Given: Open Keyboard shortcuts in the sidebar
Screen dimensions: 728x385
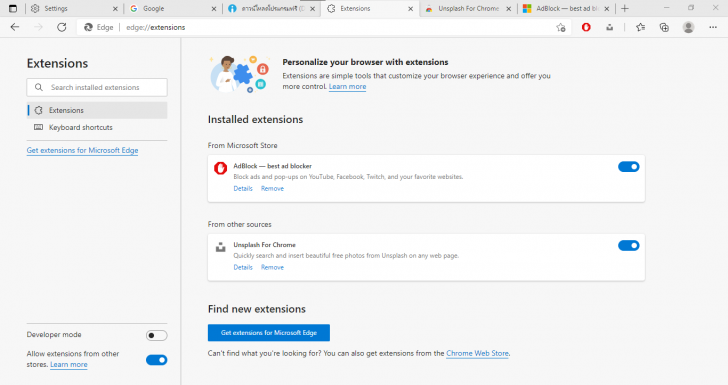Looking at the screenshot, I should (x=97, y=127).
